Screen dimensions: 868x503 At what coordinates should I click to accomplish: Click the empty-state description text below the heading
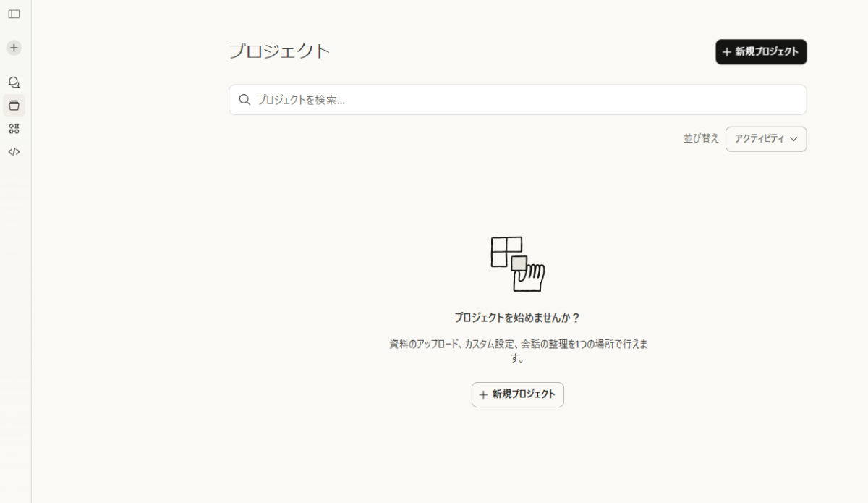coord(516,350)
